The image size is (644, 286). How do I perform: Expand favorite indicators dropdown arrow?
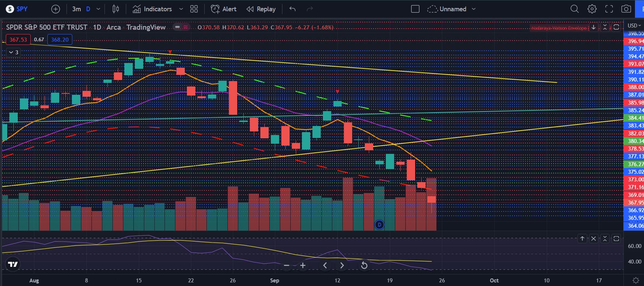tap(181, 9)
